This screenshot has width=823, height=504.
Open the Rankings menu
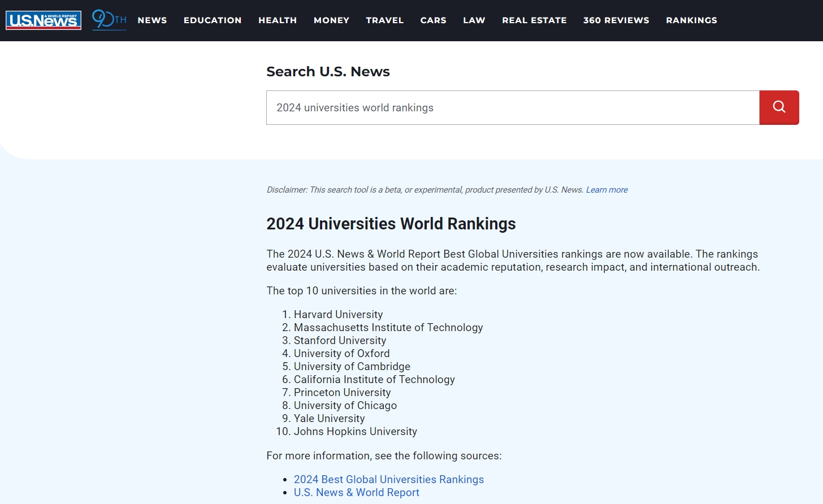pyautogui.click(x=691, y=20)
